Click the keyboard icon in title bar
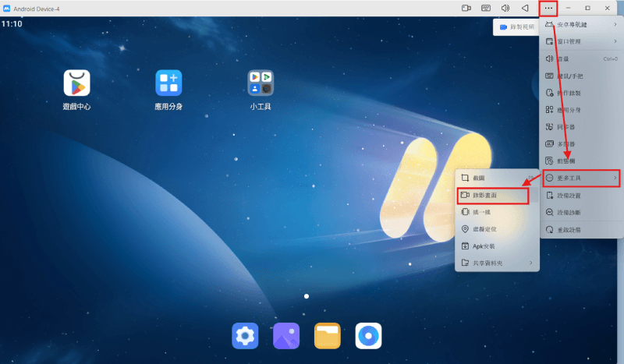The width and height of the screenshot is (624, 364). pyautogui.click(x=486, y=8)
